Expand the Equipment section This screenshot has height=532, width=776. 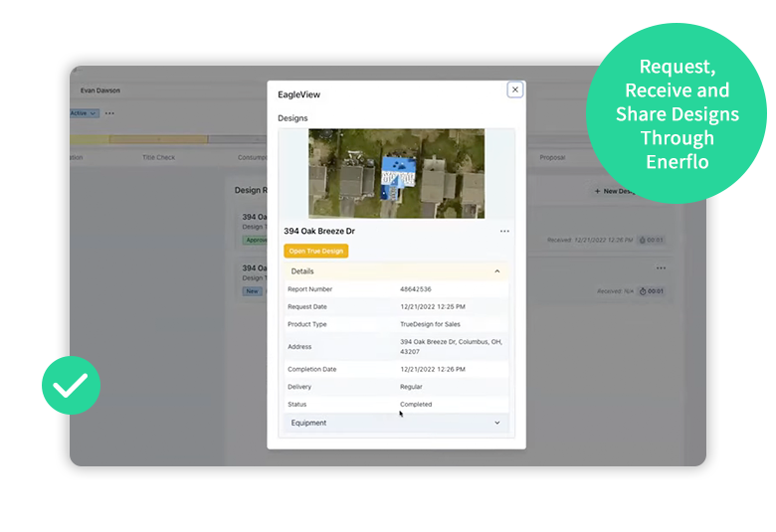(x=396, y=423)
